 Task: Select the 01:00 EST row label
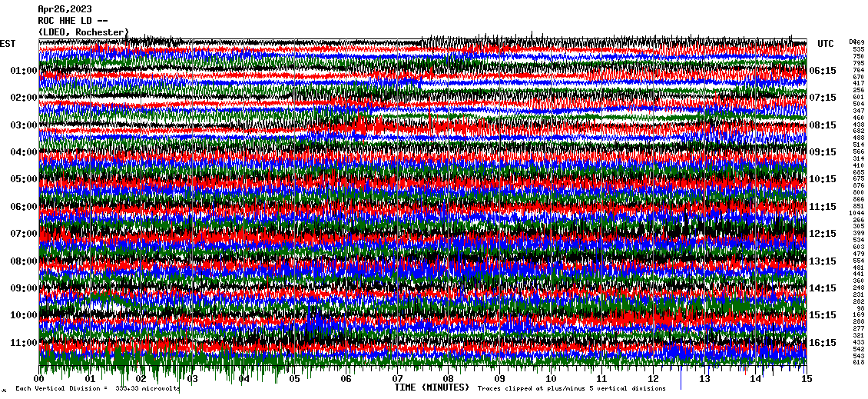coord(24,71)
